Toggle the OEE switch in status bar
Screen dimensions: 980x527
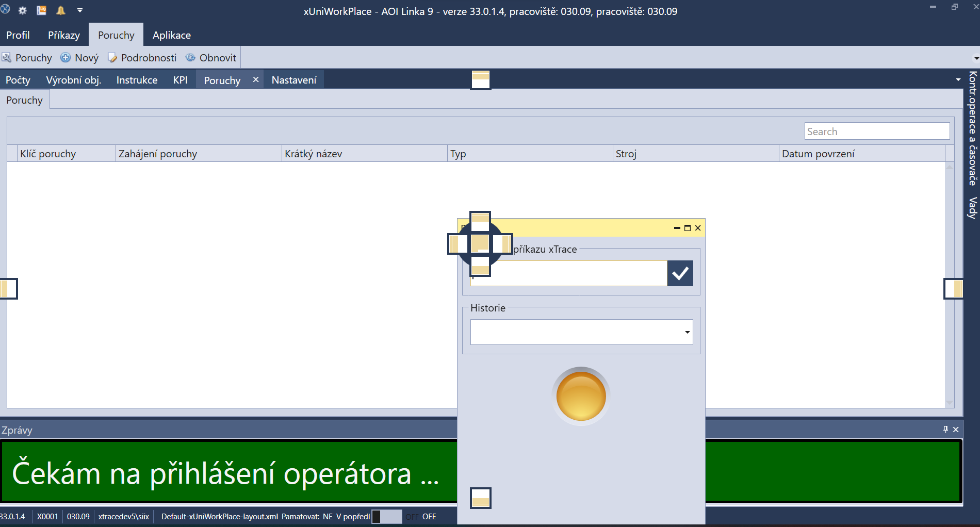point(387,516)
